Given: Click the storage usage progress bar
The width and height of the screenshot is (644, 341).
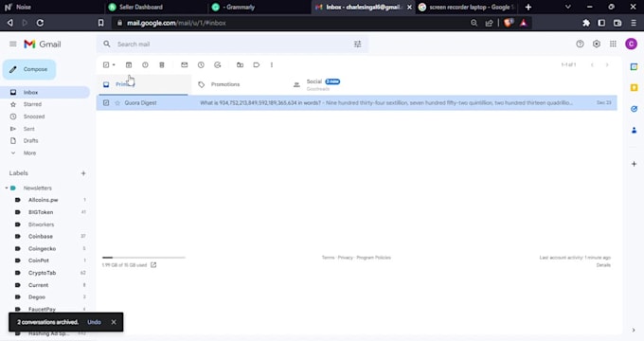Looking at the screenshot, I should point(144,258).
